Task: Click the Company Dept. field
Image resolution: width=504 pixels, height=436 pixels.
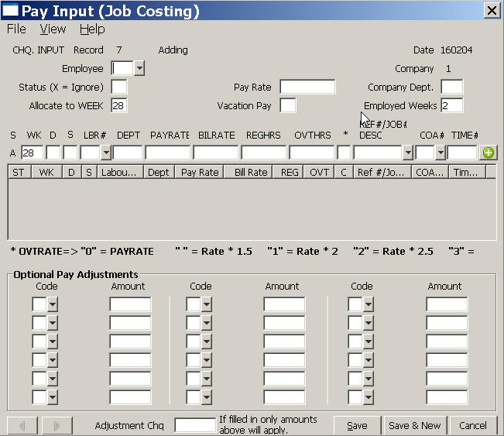Action: 452,87
